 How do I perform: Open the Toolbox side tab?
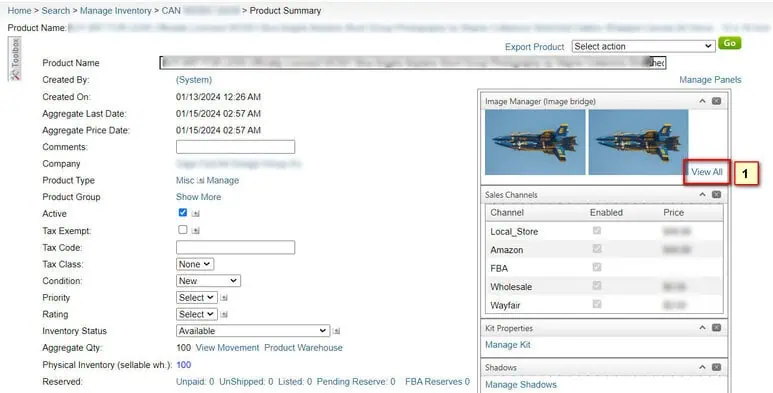coord(15,59)
